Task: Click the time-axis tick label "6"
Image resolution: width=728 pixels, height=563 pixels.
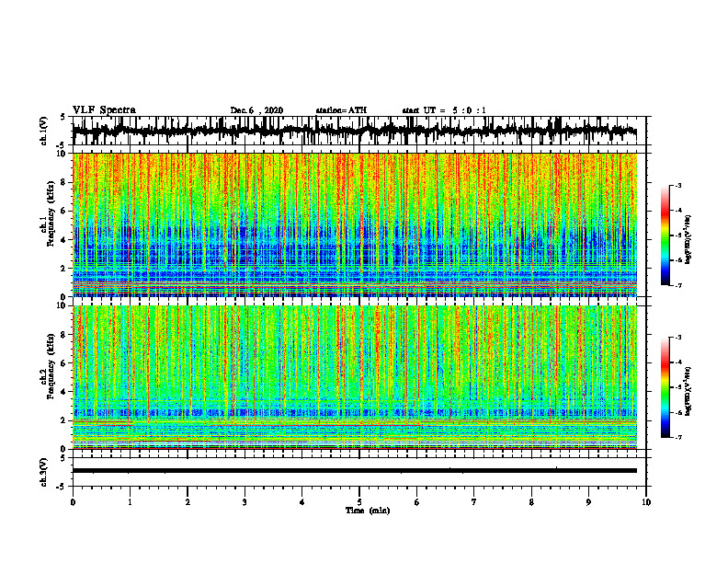Action: pyautogui.click(x=417, y=502)
